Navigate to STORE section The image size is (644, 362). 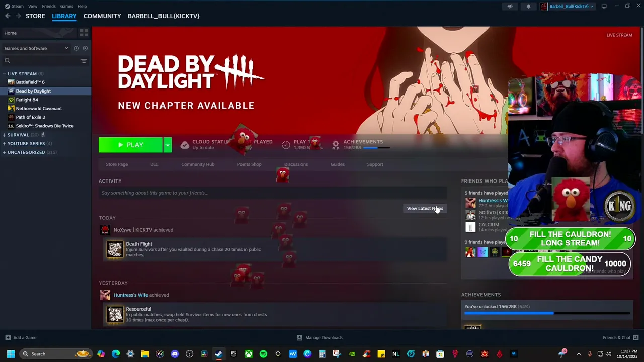tap(35, 16)
